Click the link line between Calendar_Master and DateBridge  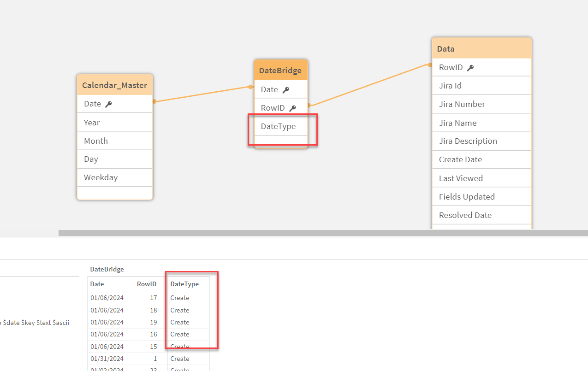pyautogui.click(x=202, y=94)
